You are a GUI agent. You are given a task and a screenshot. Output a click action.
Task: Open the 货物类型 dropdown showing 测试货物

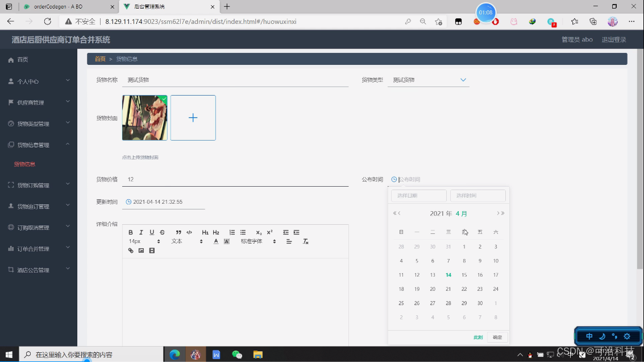[x=428, y=80]
